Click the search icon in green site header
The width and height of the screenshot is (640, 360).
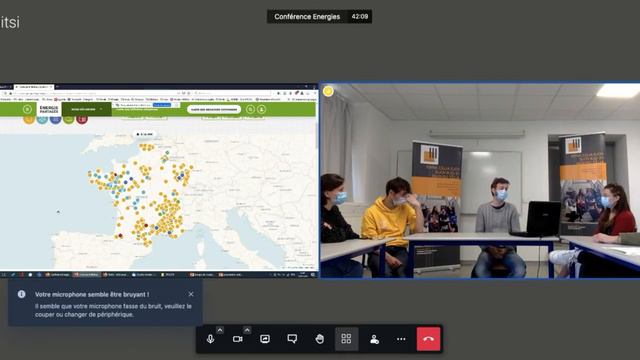tap(250, 109)
